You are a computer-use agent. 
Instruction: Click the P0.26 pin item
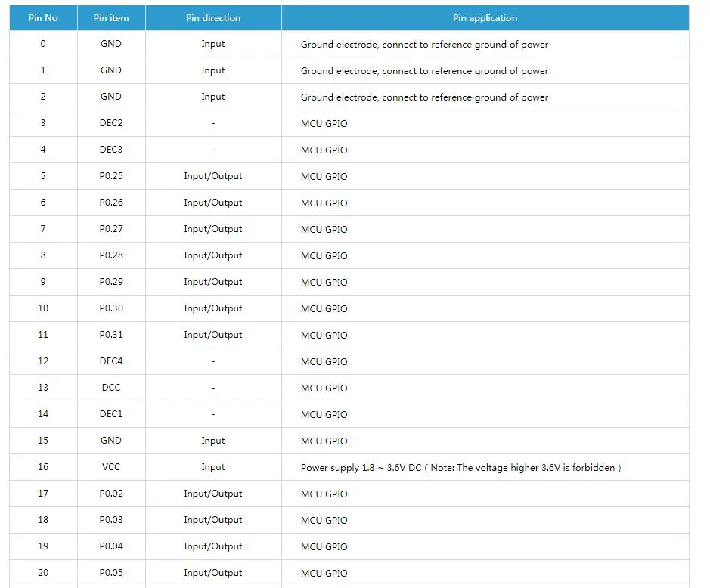point(111,203)
